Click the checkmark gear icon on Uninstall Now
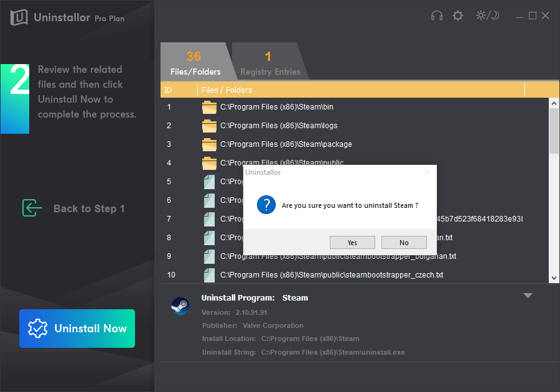The width and height of the screenshot is (560, 392). [x=38, y=328]
